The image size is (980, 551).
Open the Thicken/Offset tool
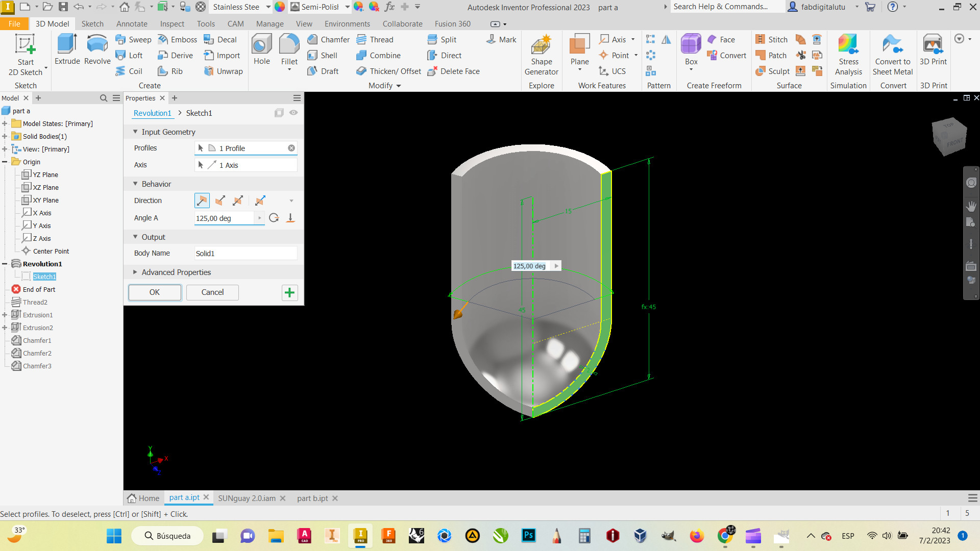pyautogui.click(x=388, y=71)
